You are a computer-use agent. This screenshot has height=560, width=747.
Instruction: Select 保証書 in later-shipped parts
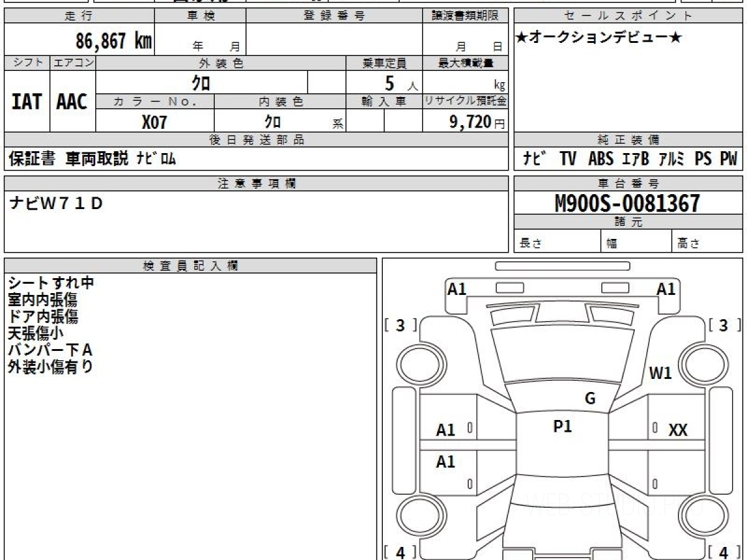[x=32, y=159]
